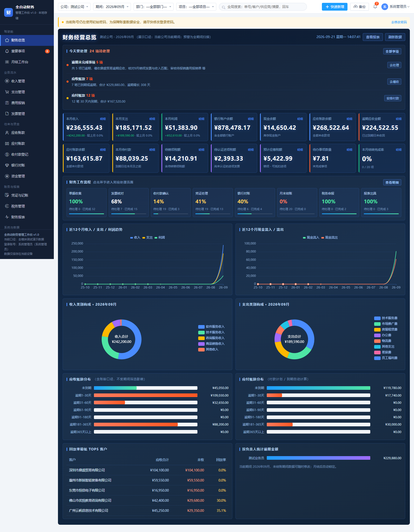This screenshot has width=414, height=532.
Task: Open notifications via top bell icon
Action: 375,7
